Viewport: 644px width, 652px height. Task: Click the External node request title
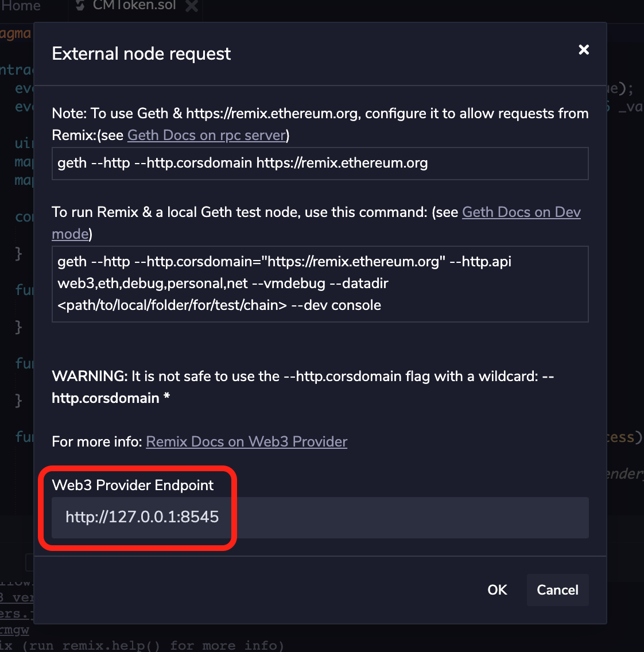point(141,53)
